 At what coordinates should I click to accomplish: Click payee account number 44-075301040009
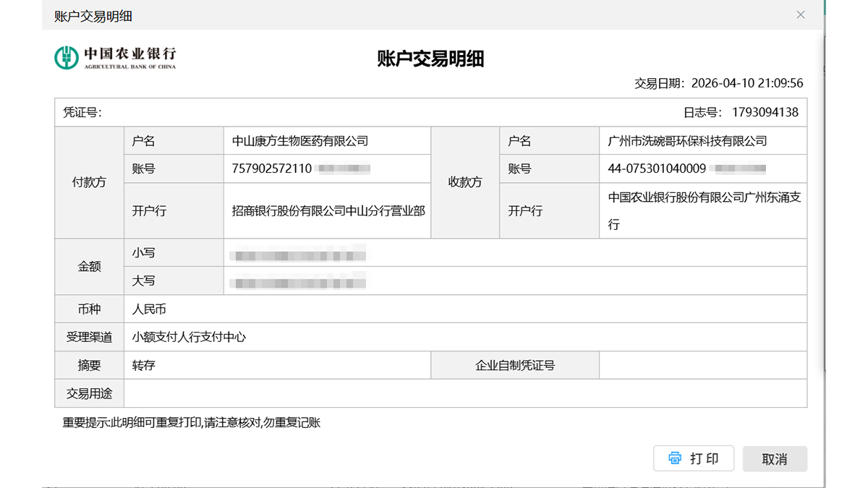pos(657,168)
